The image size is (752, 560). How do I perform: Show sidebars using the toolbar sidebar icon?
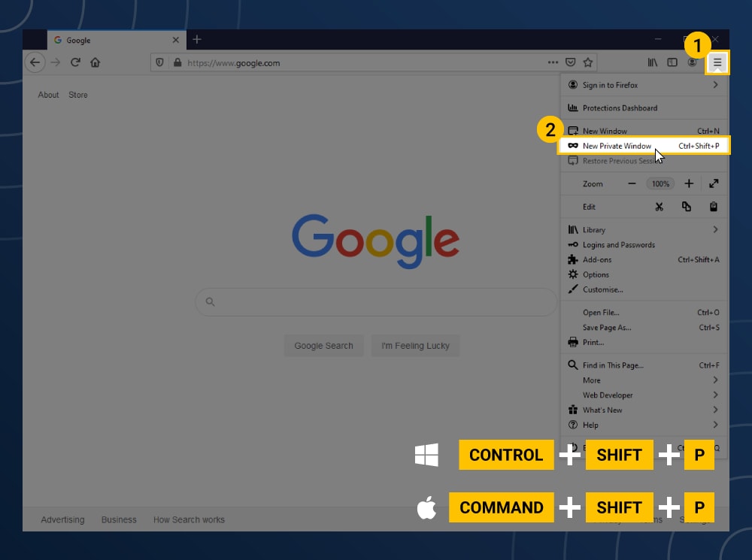(672, 62)
